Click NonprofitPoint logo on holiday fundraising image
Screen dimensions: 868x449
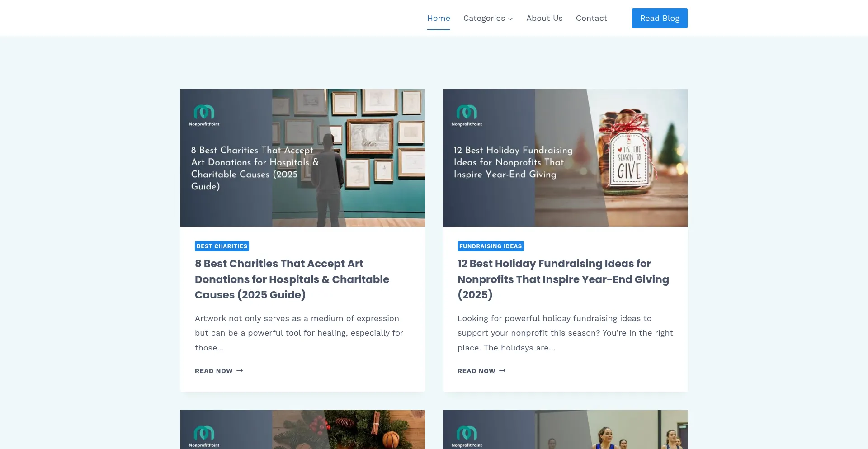point(467,115)
